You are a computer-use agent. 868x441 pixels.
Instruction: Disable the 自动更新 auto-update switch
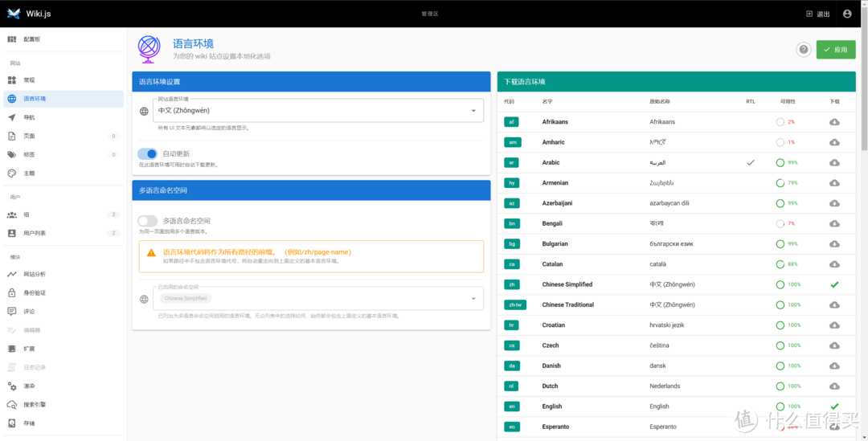[147, 153]
